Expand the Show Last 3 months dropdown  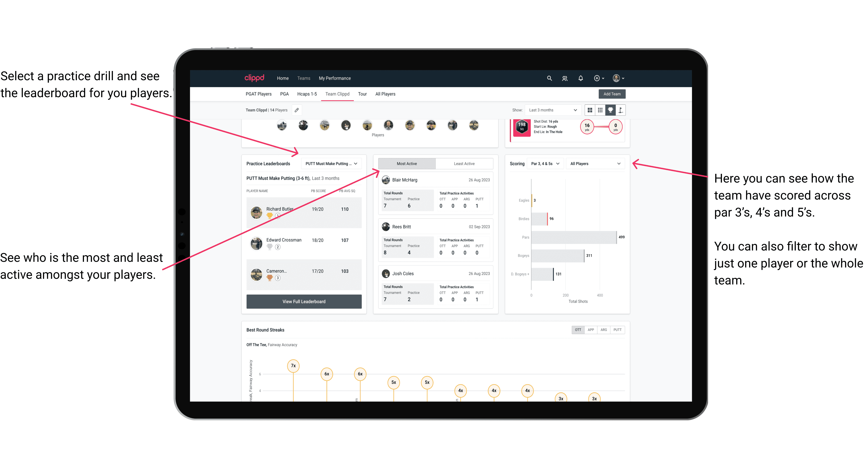tap(552, 110)
